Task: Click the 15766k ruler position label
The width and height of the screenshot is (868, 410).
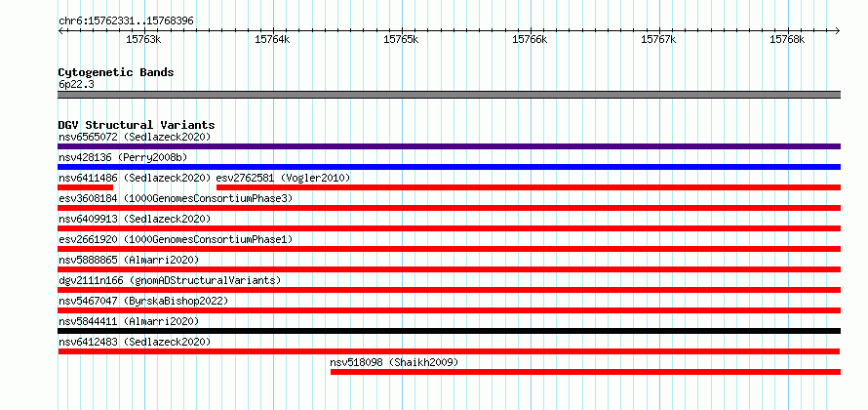Action: point(530,39)
